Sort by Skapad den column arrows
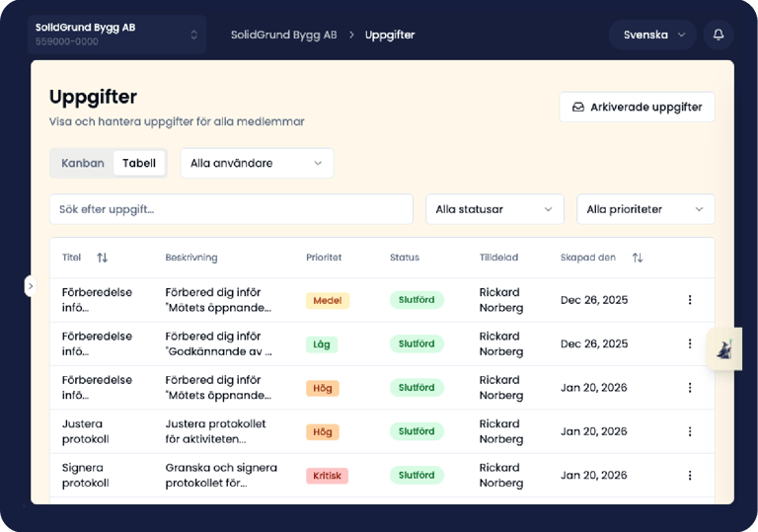This screenshot has width=758, height=532. 638,258
